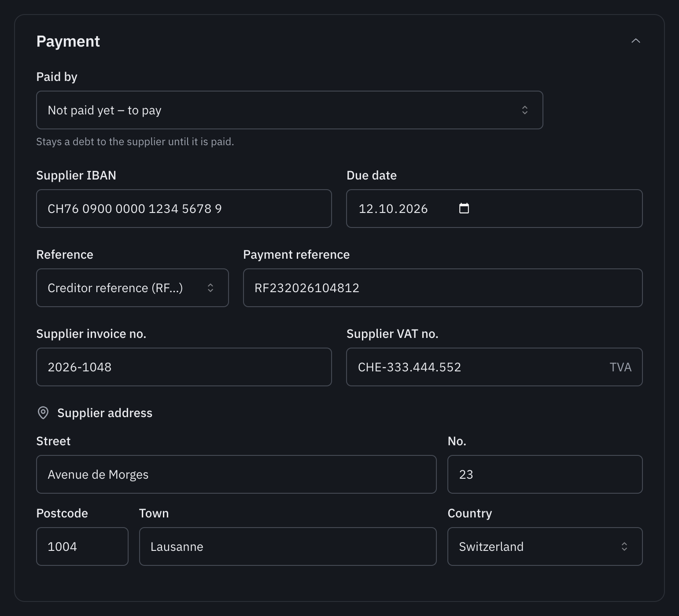Click the Supplier IBAN field
The height and width of the screenshot is (616, 679).
[184, 209]
